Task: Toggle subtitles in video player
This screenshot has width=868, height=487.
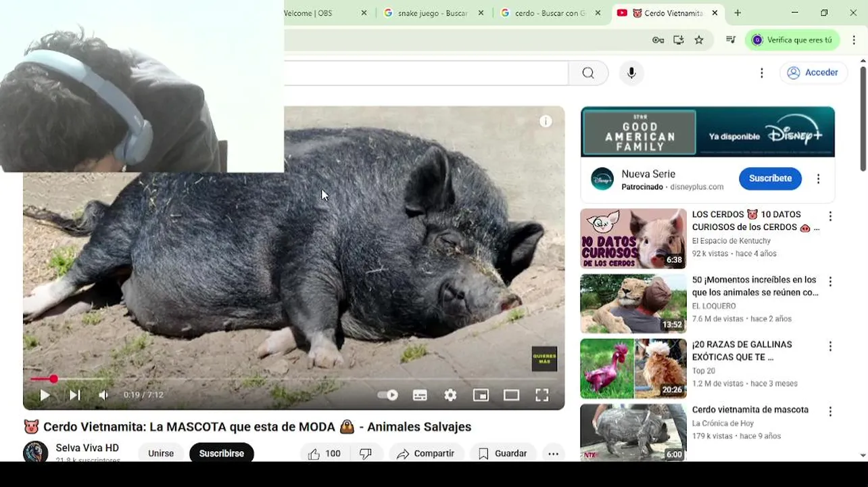Action: tap(420, 396)
